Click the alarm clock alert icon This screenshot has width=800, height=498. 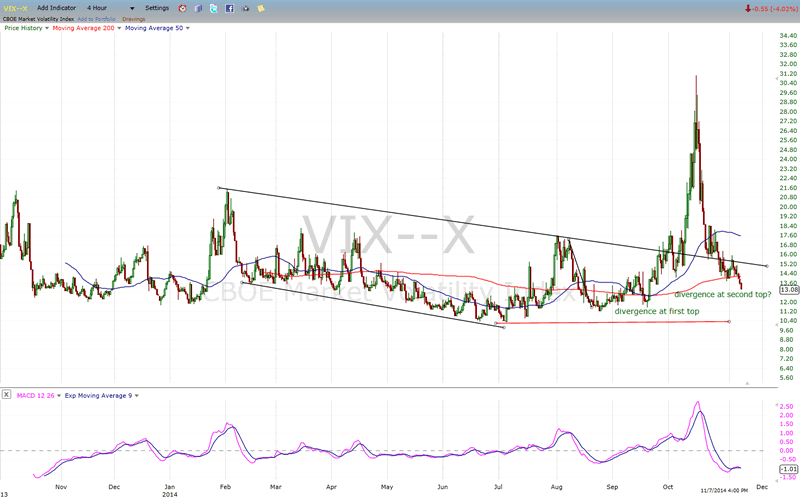pyautogui.click(x=182, y=8)
